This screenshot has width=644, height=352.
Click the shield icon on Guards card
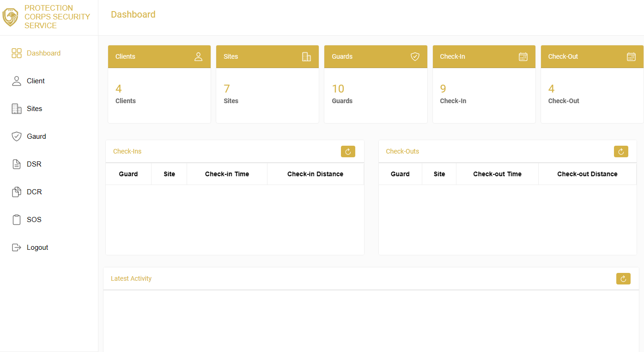[415, 56]
